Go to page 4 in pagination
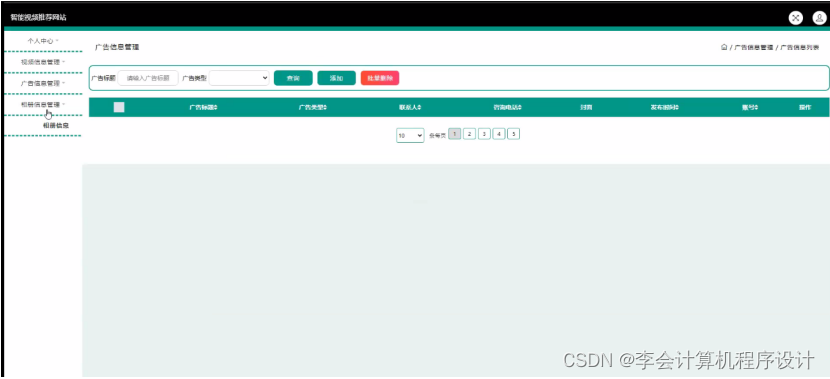830x379 pixels. [x=499, y=134]
